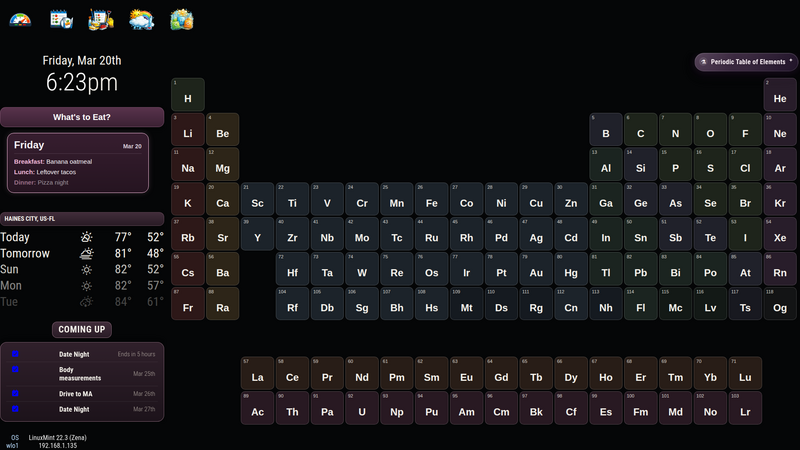The width and height of the screenshot is (800, 450).
Task: Click the COMING UP button
Action: point(82,330)
